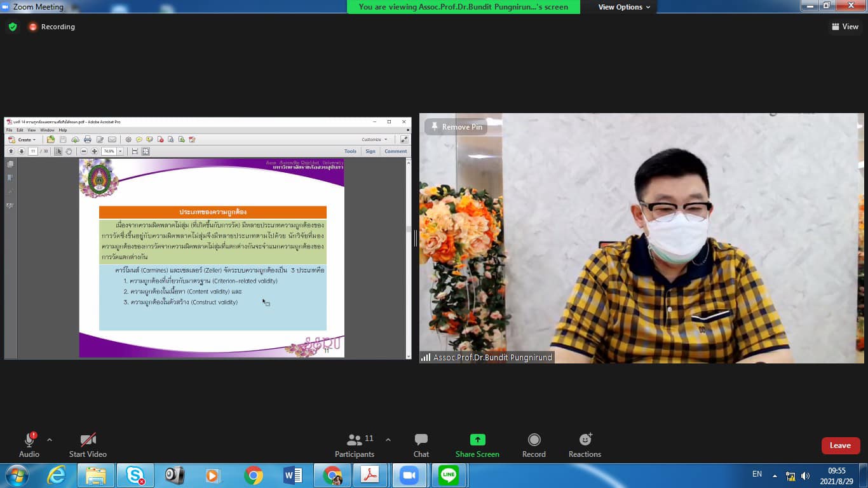Click Remove Pin on the speaker video
This screenshot has width=868, height=488.
pos(456,127)
